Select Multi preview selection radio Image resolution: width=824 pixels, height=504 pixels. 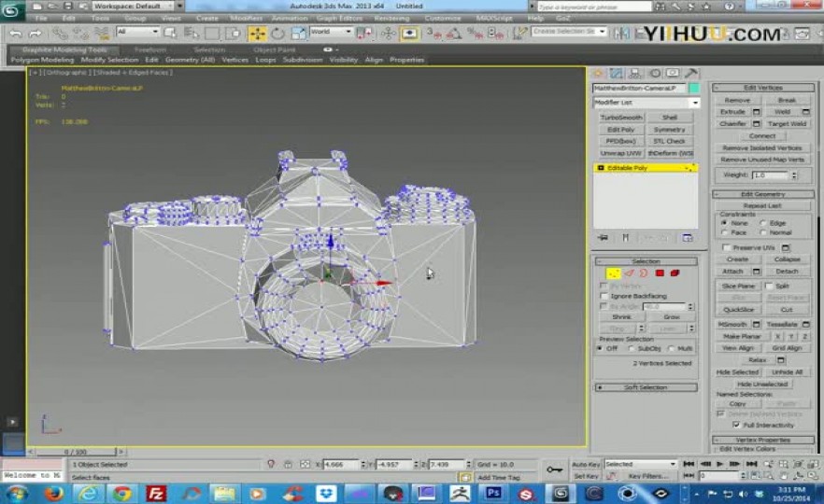coord(671,349)
